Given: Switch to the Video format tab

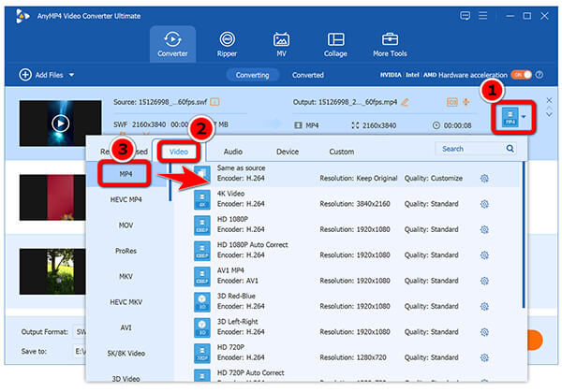Looking at the screenshot, I should pyautogui.click(x=179, y=152).
